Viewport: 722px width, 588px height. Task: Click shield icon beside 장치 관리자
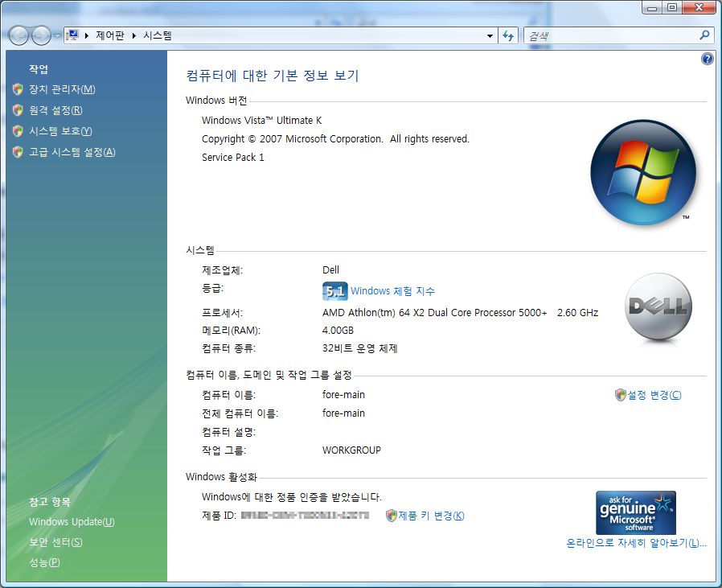pyautogui.click(x=18, y=89)
